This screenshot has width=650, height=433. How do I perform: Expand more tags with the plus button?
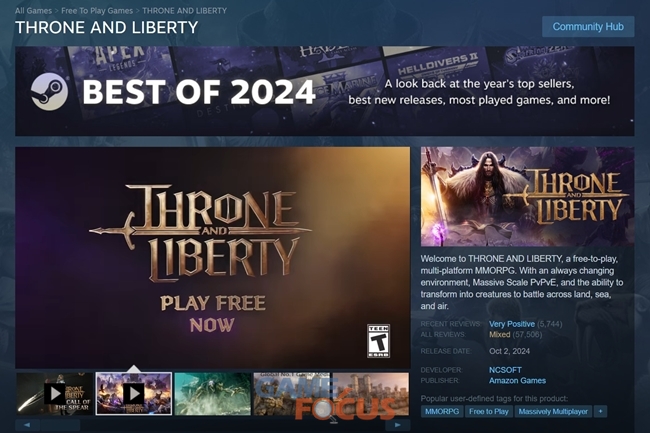600,411
